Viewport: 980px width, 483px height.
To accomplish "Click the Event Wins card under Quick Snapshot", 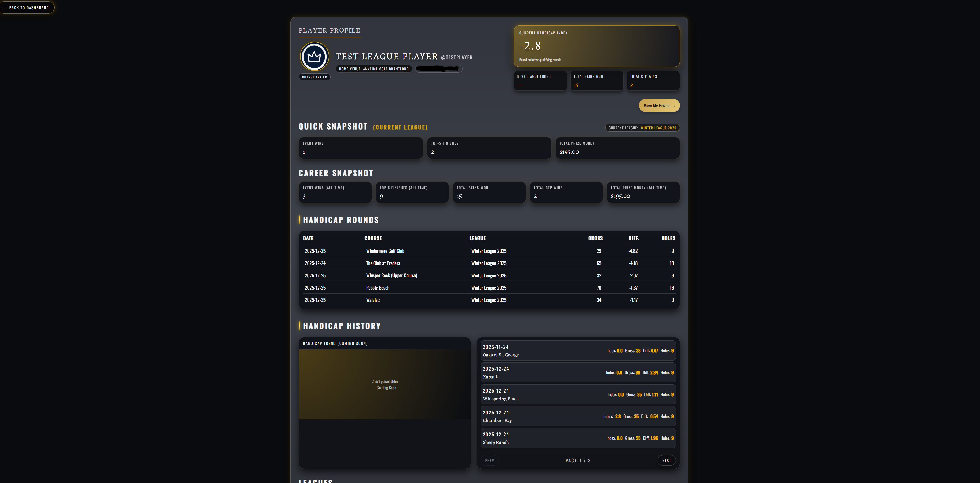I will coord(360,148).
